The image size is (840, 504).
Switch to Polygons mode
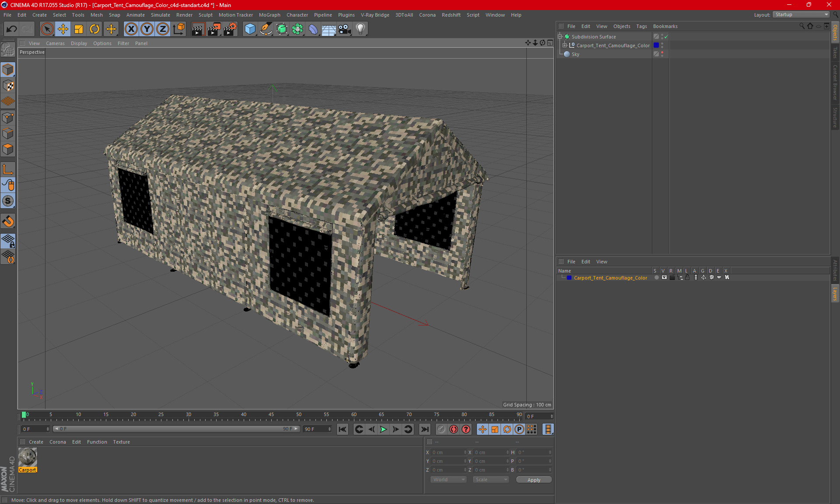coord(8,149)
